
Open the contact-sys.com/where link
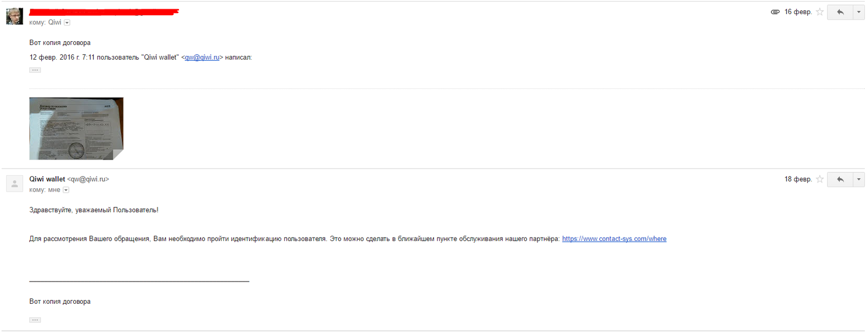614,239
